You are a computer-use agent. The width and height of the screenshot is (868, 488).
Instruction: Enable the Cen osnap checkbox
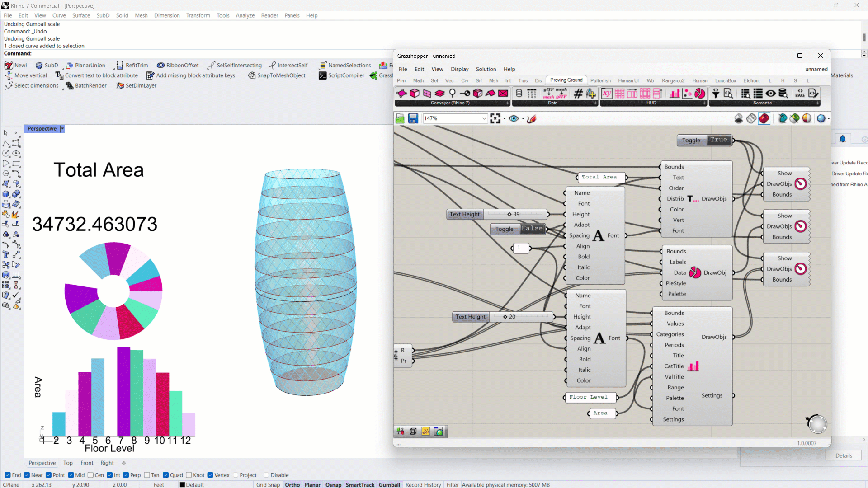click(90, 475)
